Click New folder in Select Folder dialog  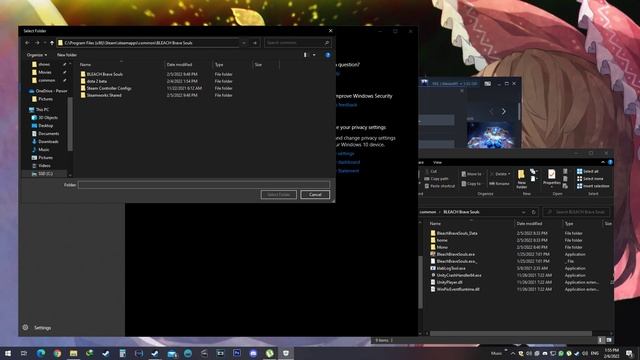(x=67, y=55)
